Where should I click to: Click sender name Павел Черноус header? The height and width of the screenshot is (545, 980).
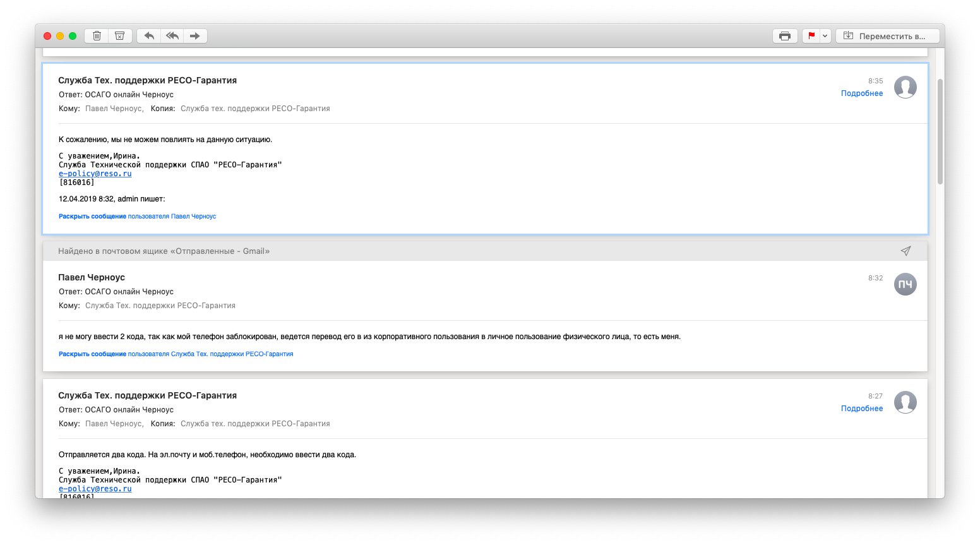coord(92,277)
